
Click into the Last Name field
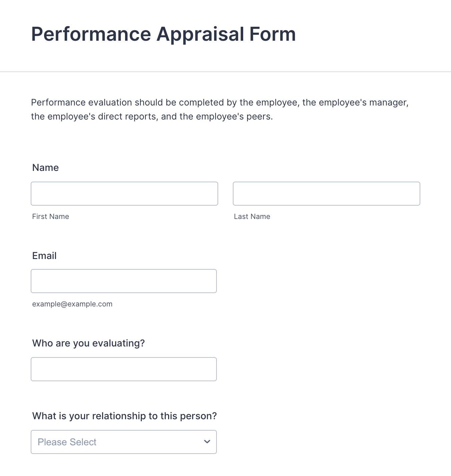(x=326, y=194)
